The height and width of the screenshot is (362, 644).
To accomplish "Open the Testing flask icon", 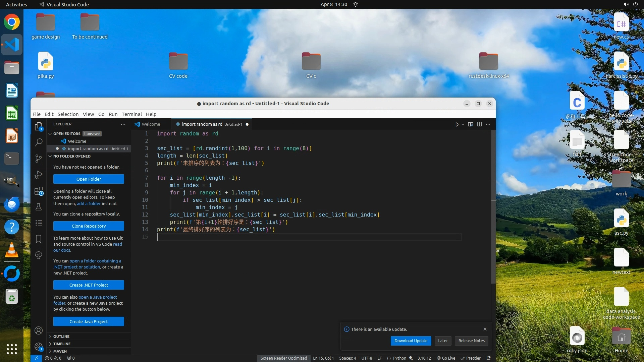I will click(x=39, y=207).
